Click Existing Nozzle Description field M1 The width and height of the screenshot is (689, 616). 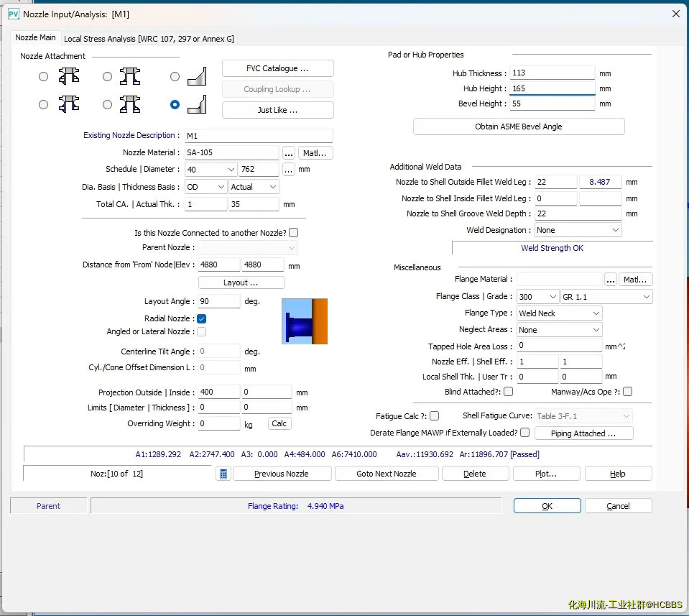pos(259,136)
